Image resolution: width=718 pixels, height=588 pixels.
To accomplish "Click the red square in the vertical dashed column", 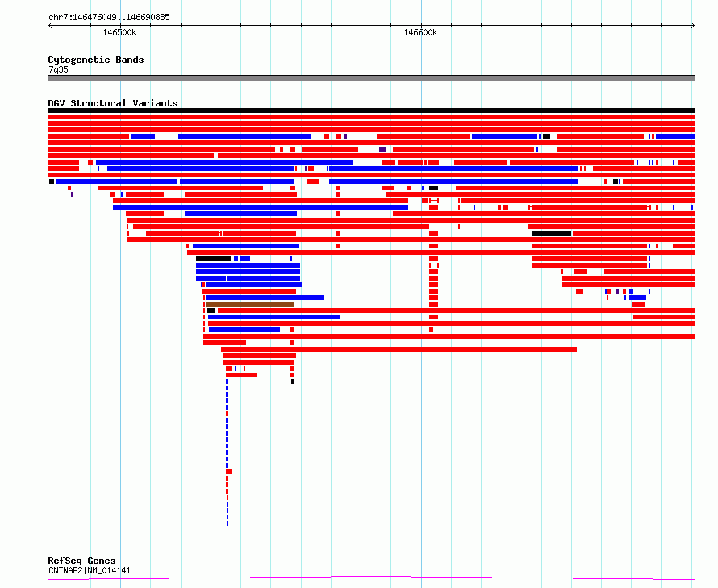I will 229,472.
